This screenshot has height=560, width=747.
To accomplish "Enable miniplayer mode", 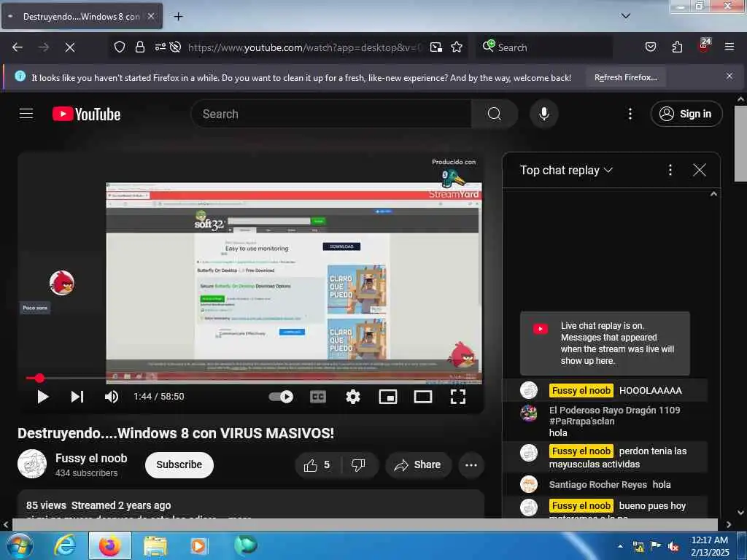I will click(388, 397).
